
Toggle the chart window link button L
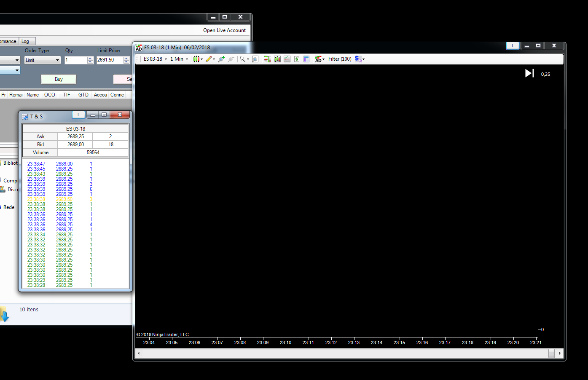pyautogui.click(x=513, y=45)
